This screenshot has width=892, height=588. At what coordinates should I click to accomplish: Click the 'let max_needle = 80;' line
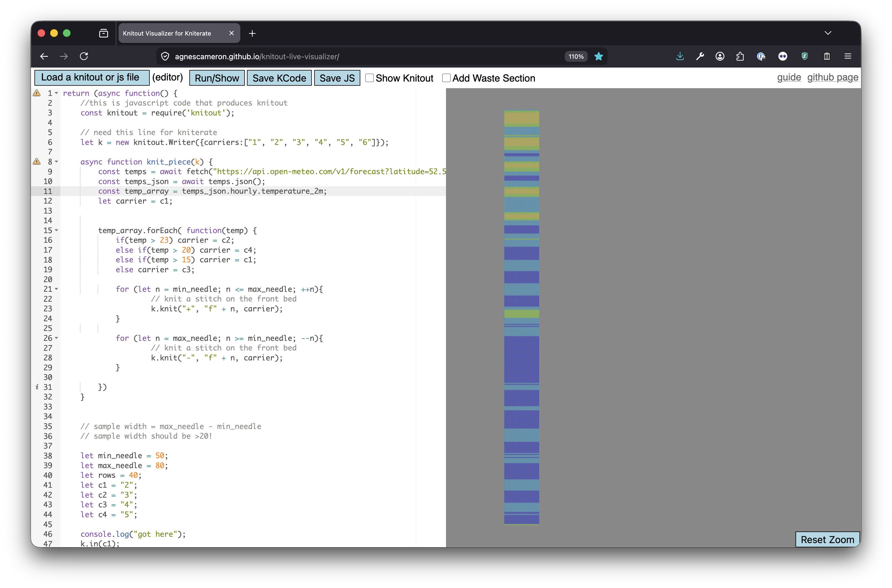coord(124,465)
